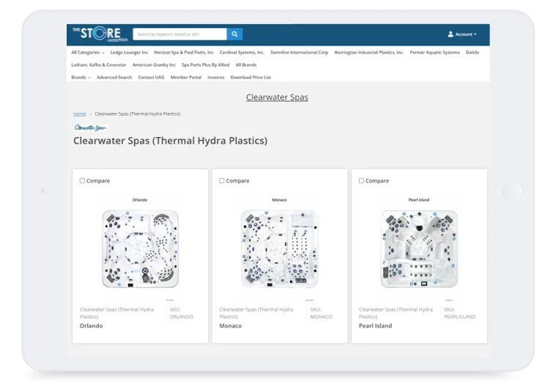Check Compare on Pearl Island spa
The image size is (556, 392).
tap(361, 180)
